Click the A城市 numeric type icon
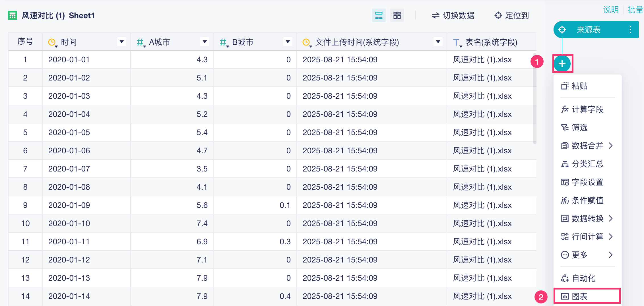This screenshot has width=644, height=306. (x=140, y=42)
